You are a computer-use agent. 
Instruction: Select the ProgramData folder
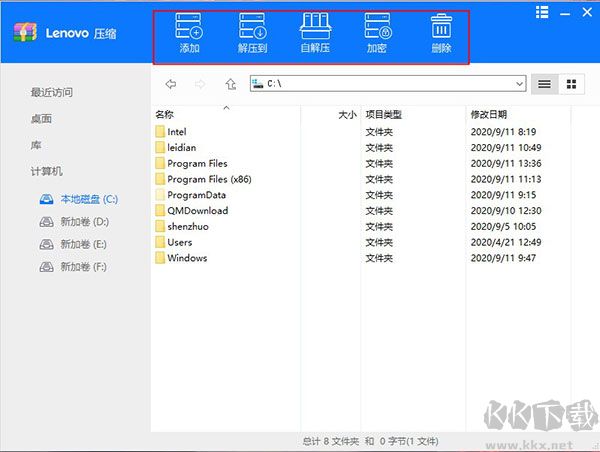(191, 195)
